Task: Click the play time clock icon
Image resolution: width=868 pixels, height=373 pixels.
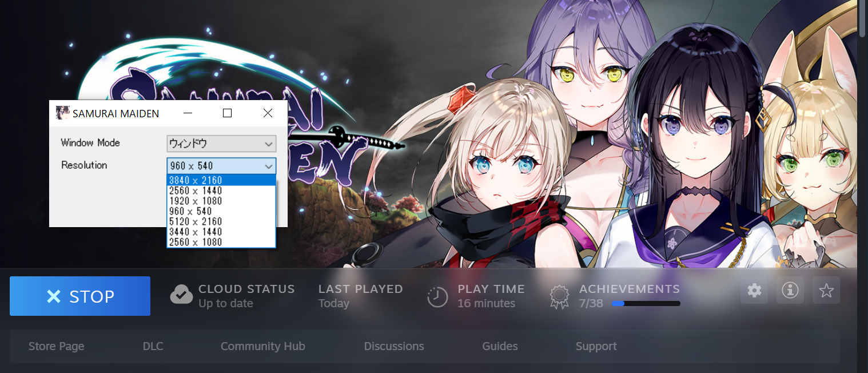Action: click(437, 296)
